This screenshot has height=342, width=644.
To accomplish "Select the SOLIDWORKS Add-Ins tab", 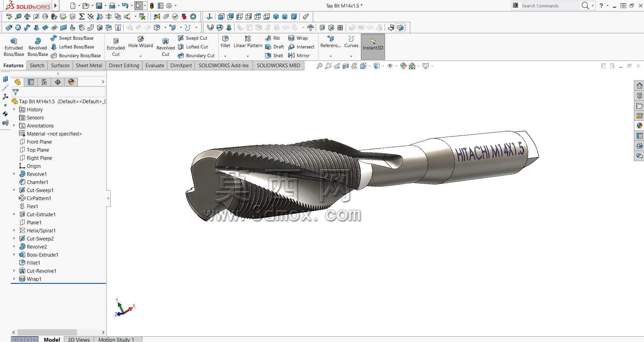I will pos(224,66).
